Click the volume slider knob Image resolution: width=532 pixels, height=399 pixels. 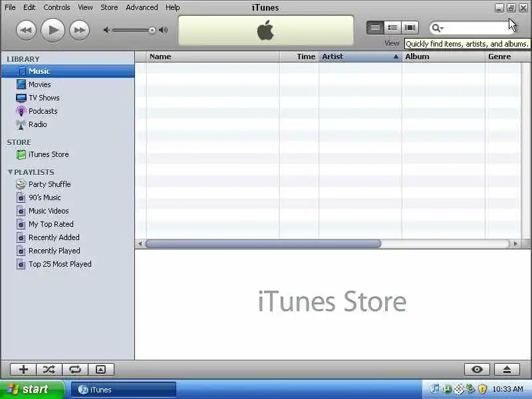pyautogui.click(x=152, y=30)
